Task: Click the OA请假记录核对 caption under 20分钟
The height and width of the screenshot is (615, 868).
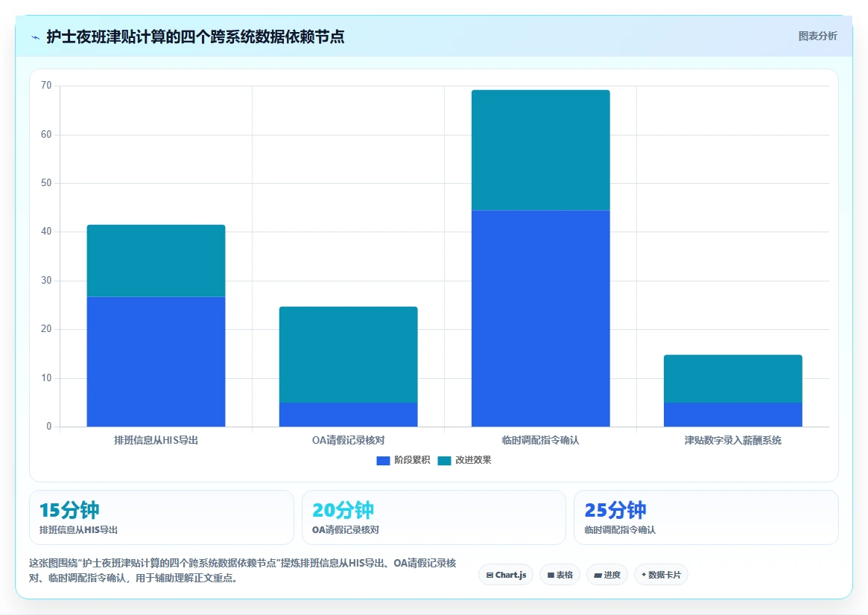Action: point(346,530)
